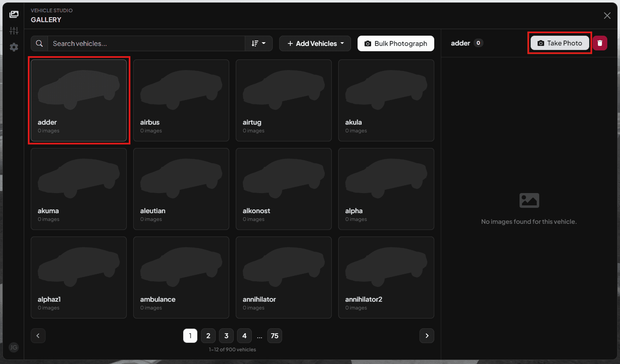
Task: Select the annihilator2 vehicle card
Action: point(386,278)
